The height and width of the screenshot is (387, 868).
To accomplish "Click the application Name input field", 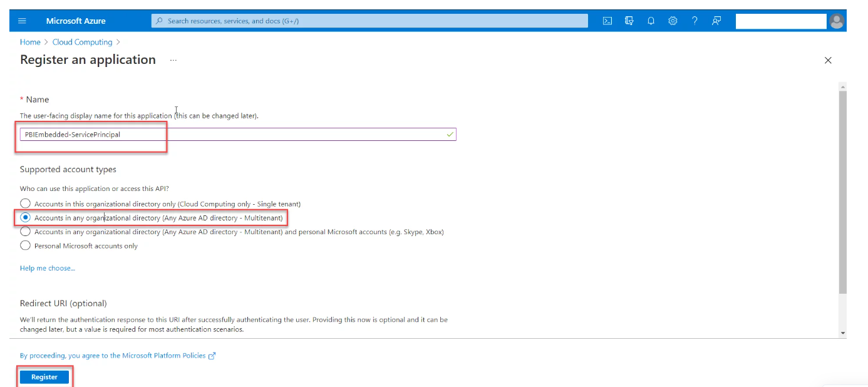I will coord(238,134).
